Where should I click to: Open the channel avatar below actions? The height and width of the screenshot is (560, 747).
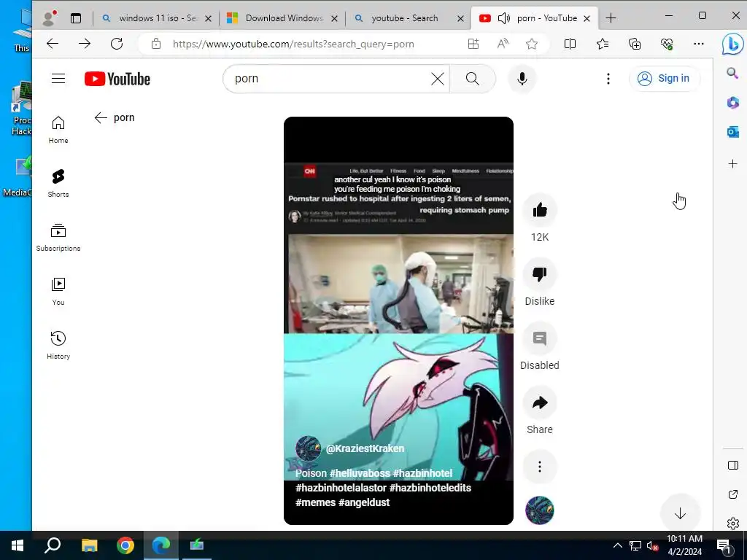click(540, 510)
